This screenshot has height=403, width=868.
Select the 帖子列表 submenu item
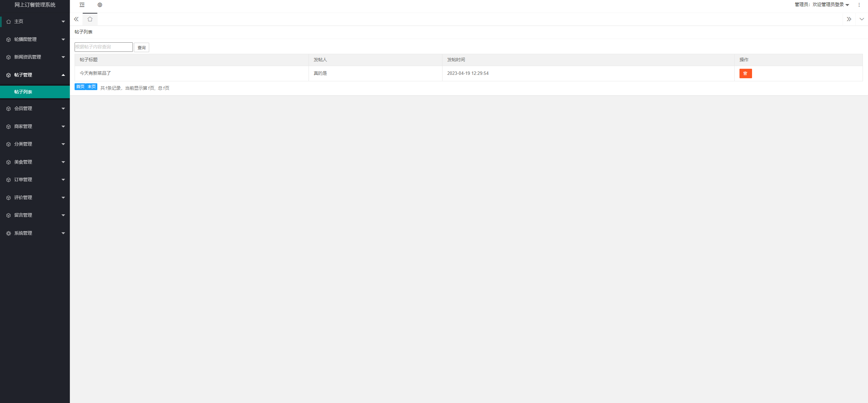[x=23, y=92]
